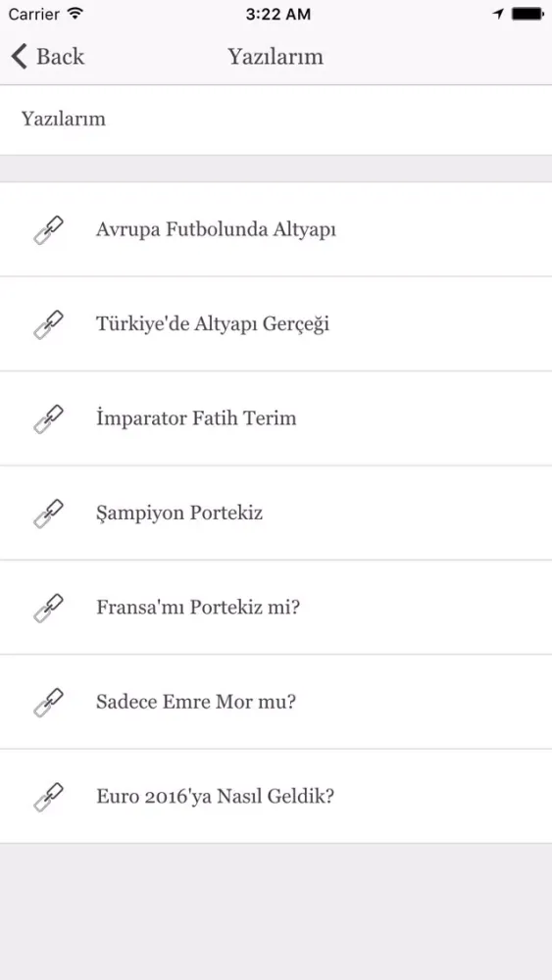This screenshot has width=552, height=980.
Task: Tap the link icon beside Avrupa Futbolunda Altyapı
Action: click(x=48, y=230)
